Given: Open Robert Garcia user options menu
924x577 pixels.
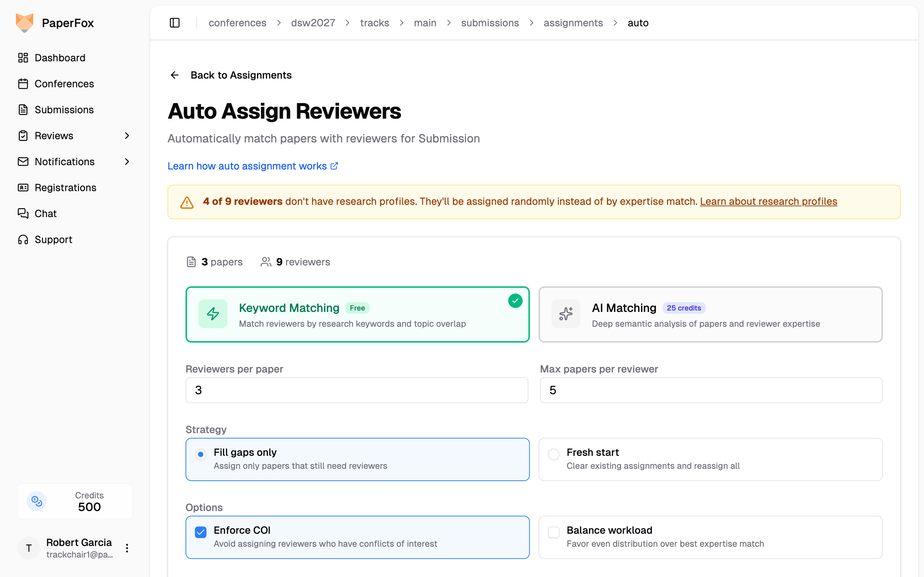Looking at the screenshot, I should (x=127, y=549).
